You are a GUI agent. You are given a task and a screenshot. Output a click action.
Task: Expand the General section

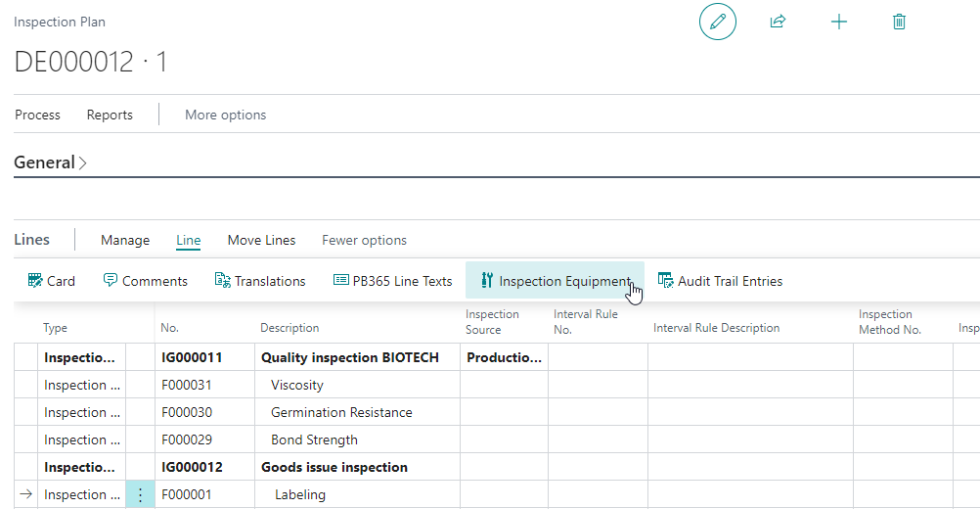(x=50, y=162)
